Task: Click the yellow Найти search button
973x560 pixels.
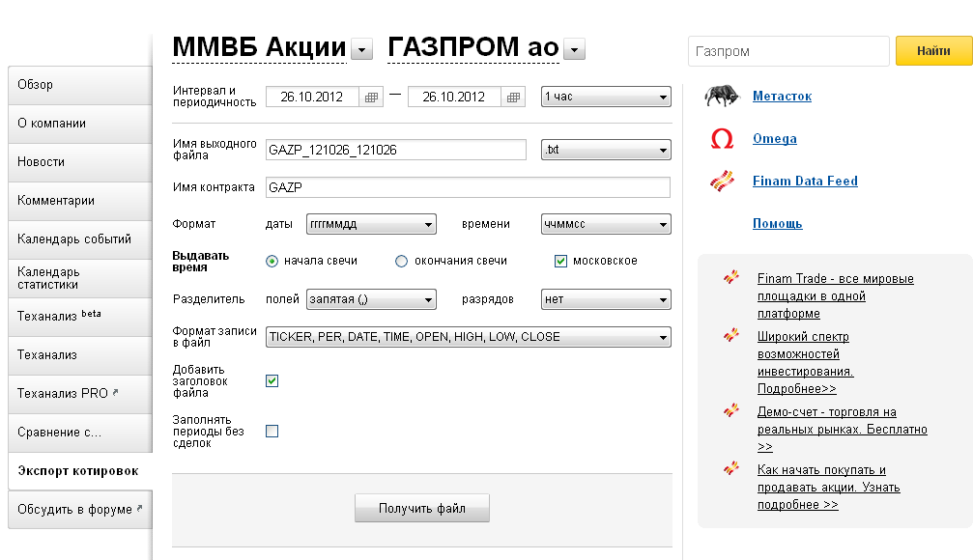Action: [934, 51]
